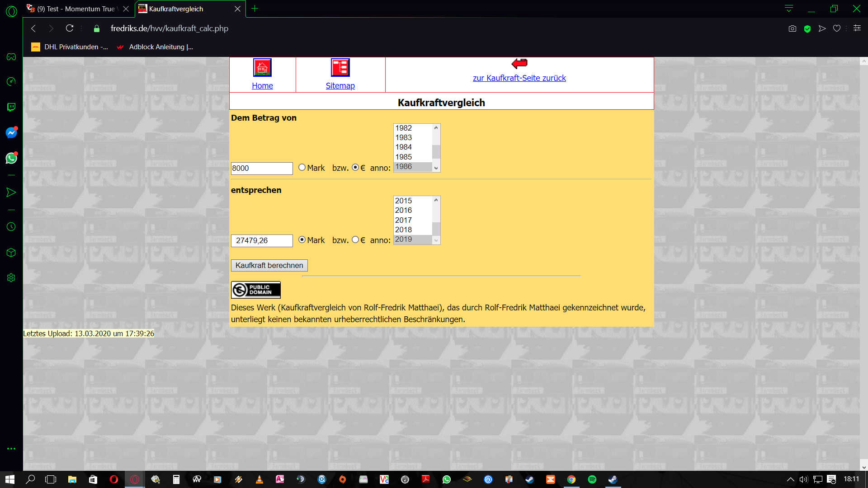The width and height of the screenshot is (868, 488).
Task: Open Messenger in the sidebar
Action: click(11, 133)
